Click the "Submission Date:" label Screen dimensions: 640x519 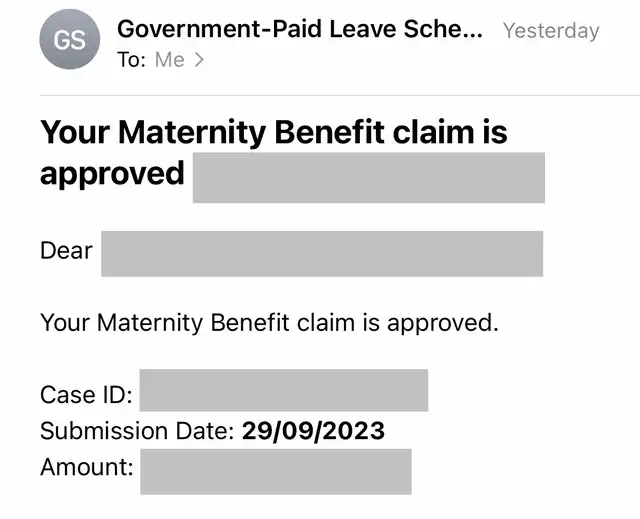click(137, 431)
